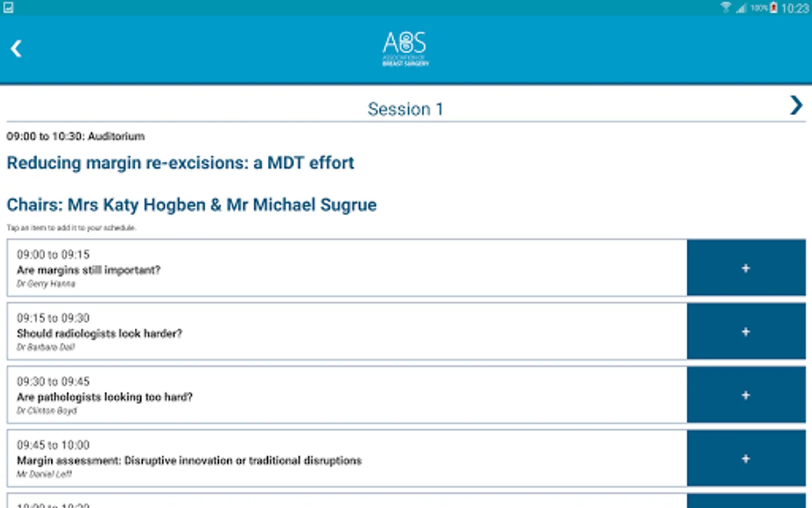The image size is (812, 508).
Task: Click the ABS Association of Breast Surgery logo
Action: pos(405,49)
